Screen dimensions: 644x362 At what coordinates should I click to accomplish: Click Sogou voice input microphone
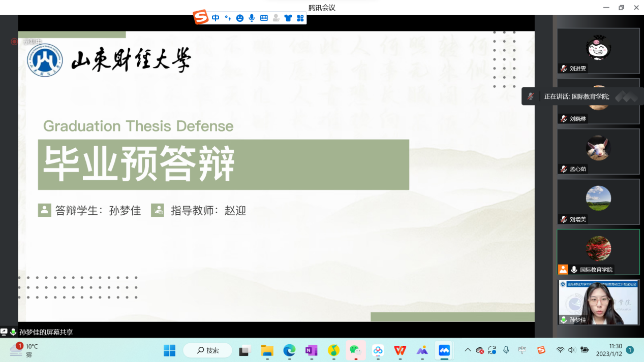[x=252, y=18]
